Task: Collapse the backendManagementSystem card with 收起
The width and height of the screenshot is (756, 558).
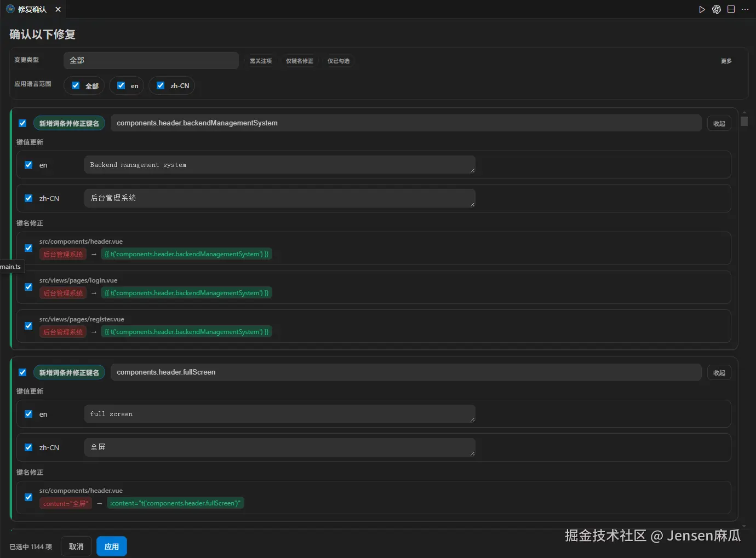Action: 719,124
